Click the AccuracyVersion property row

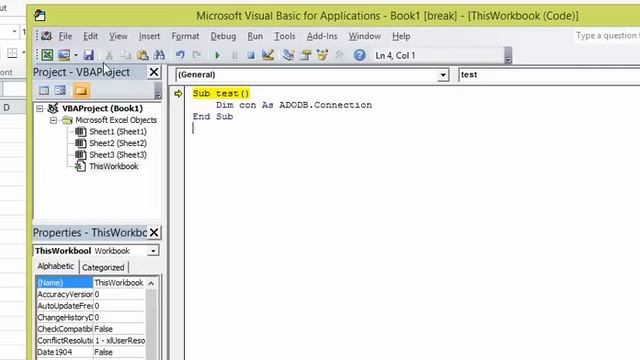91,294
